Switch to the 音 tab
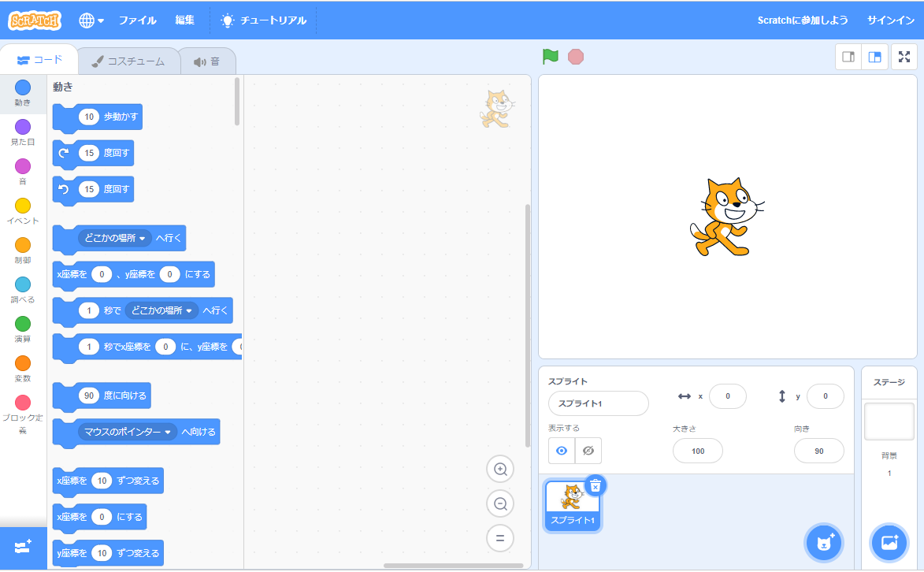924x572 pixels. 207,61
